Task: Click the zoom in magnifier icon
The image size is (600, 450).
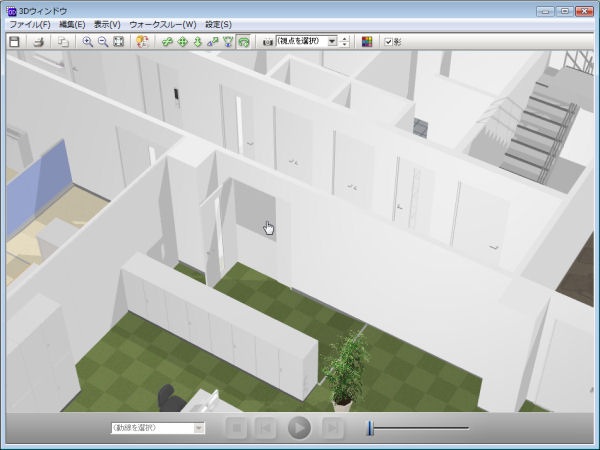Action: [88, 42]
